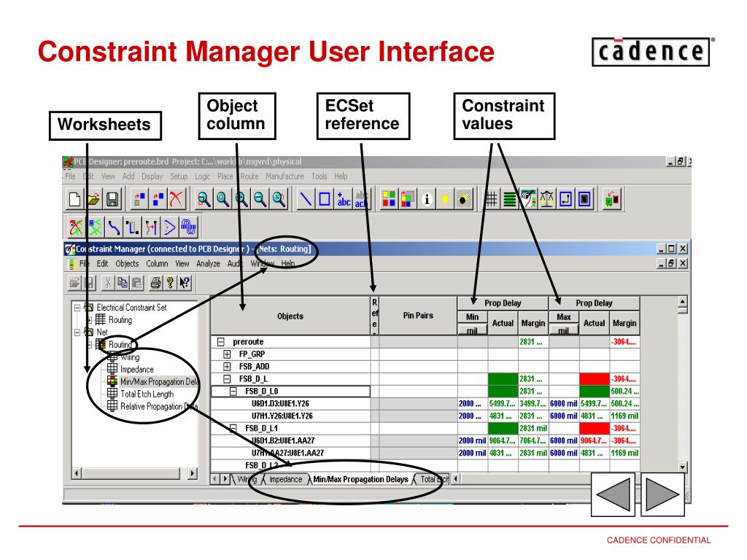Click the yellow sun Highlight icon

pos(444,198)
